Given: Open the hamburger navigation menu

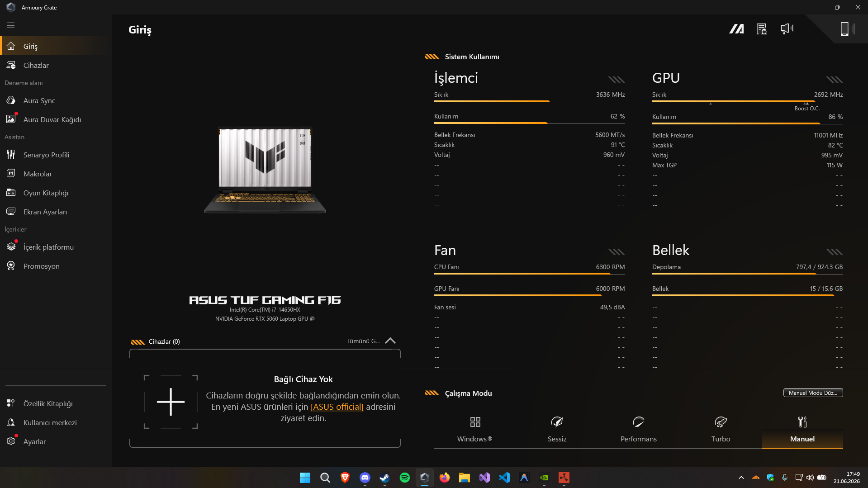Looking at the screenshot, I should click(x=11, y=26).
